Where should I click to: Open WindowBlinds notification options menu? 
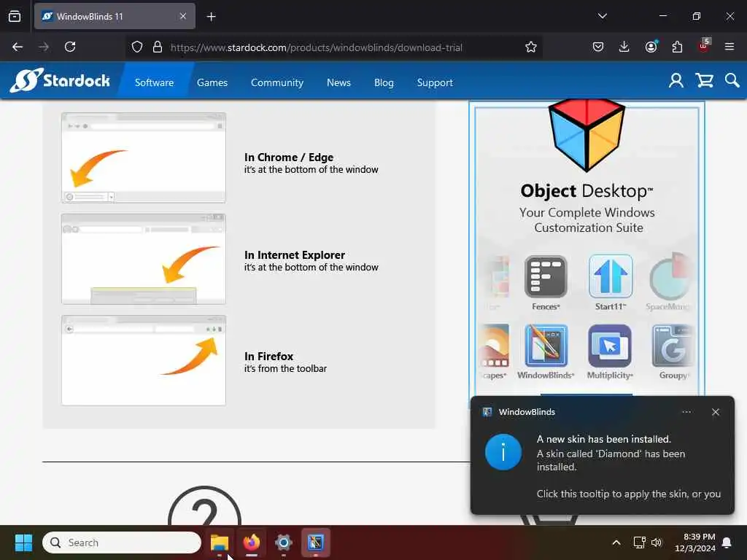pos(686,412)
